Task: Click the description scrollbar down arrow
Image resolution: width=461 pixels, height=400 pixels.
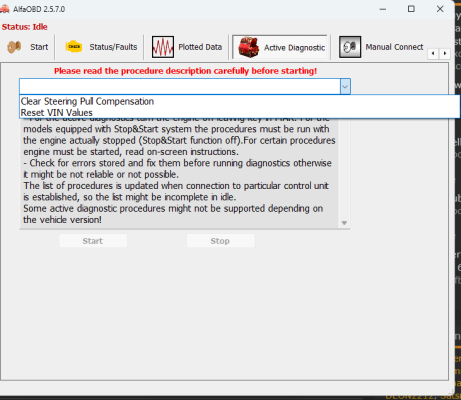Action: tap(344, 223)
